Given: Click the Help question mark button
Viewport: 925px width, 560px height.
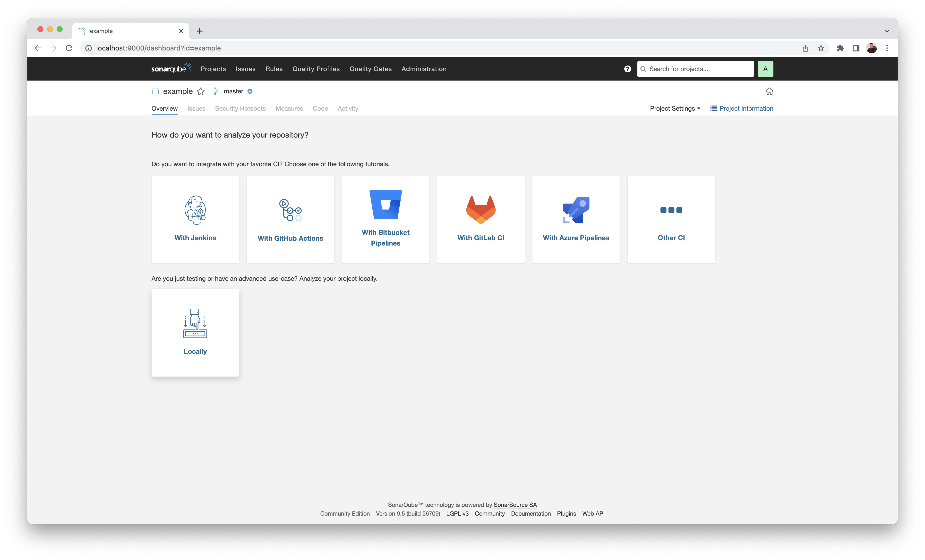Looking at the screenshot, I should coord(628,69).
